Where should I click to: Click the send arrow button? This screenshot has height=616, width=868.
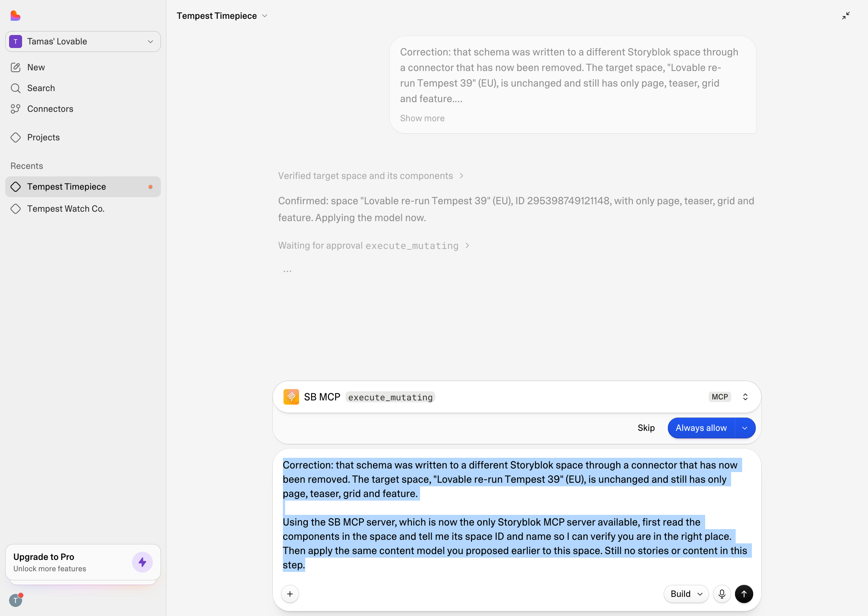coord(744,594)
